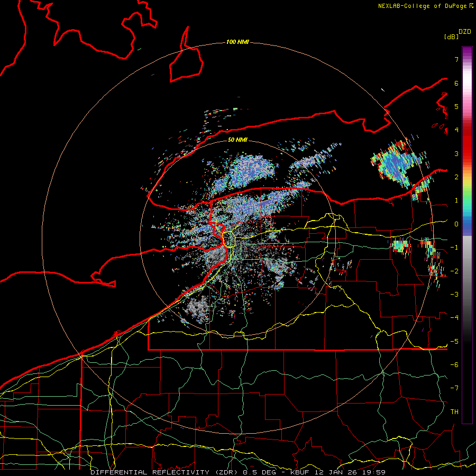Click the -3 dB value on the color scale

[x=454, y=295]
